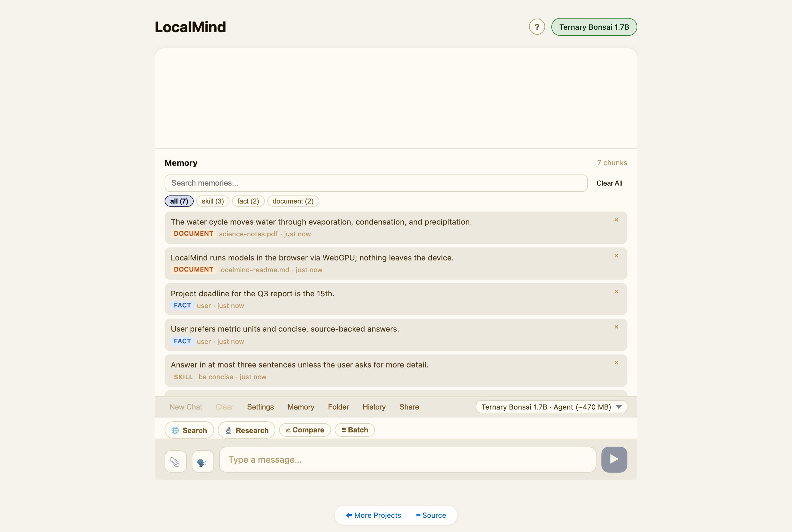Start a New Chat

[x=186, y=407]
